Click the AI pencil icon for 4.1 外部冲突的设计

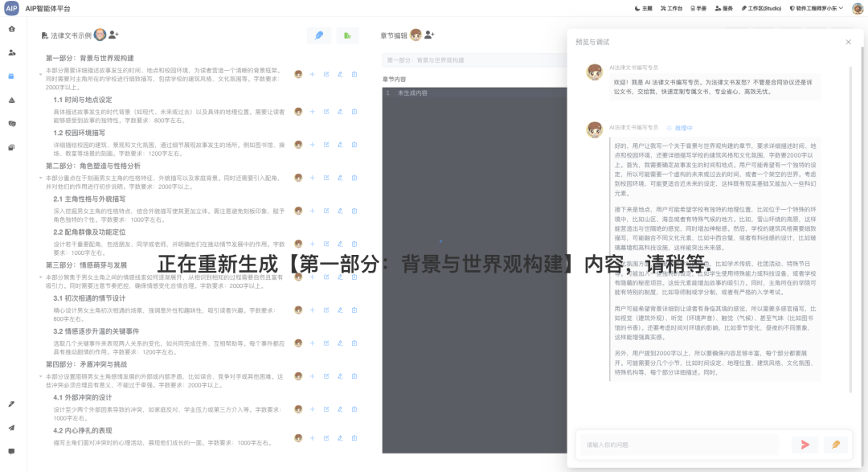click(340, 409)
